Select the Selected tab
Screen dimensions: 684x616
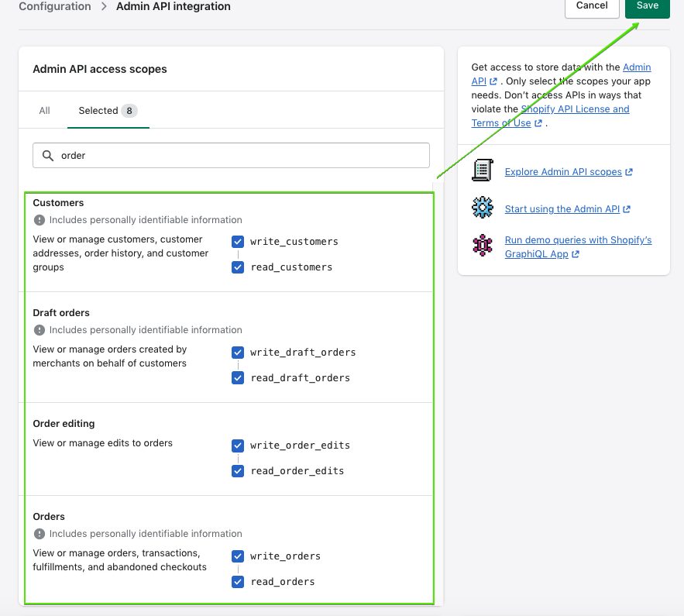(x=107, y=111)
